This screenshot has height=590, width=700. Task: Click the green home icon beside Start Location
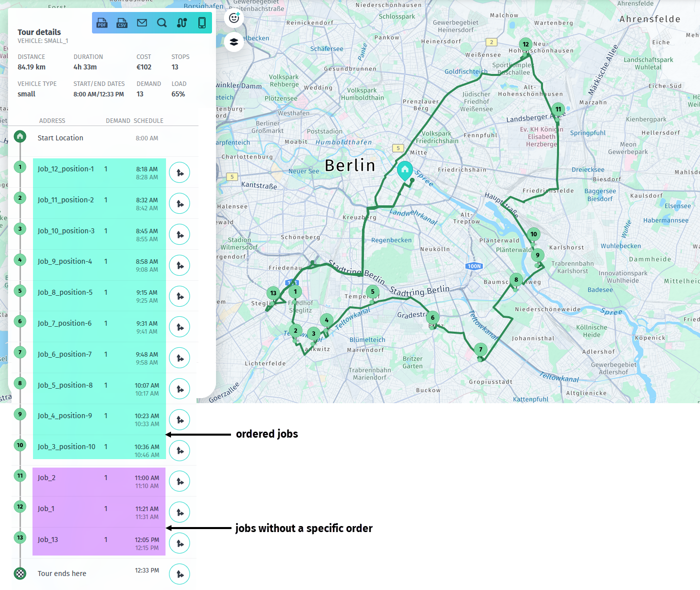(20, 136)
